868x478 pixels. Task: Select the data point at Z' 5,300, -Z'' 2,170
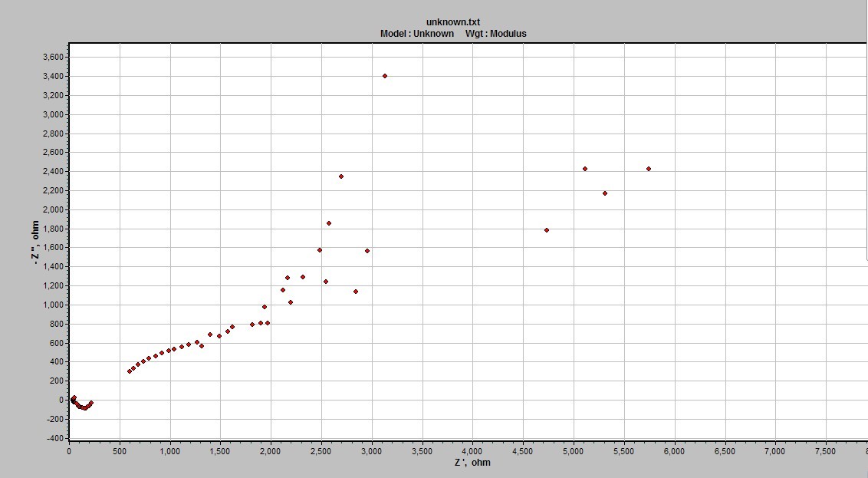pos(604,193)
